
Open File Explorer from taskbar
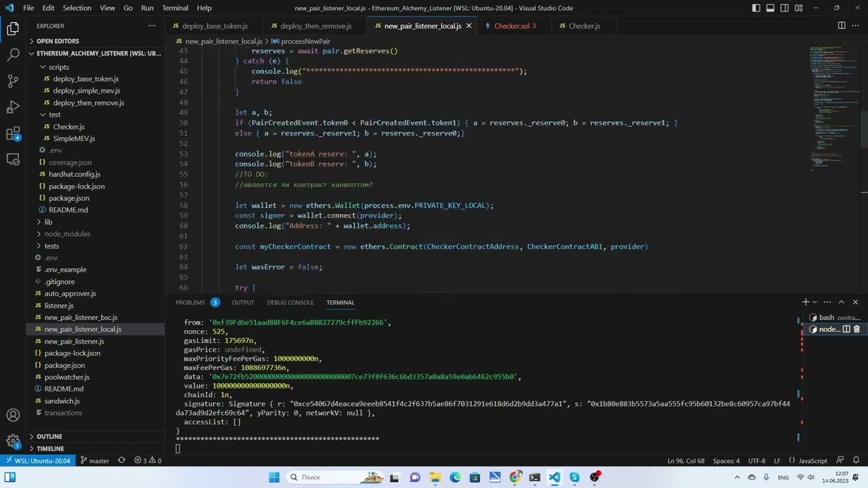[x=435, y=477]
